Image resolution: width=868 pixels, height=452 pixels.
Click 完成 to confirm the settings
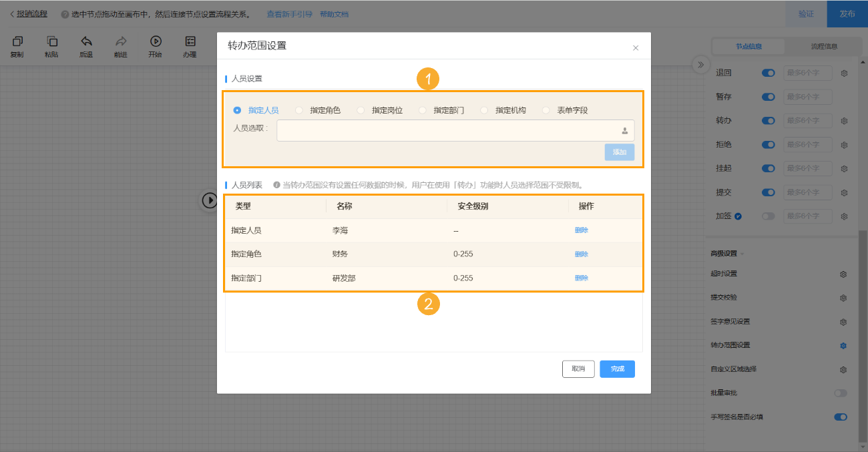point(616,369)
